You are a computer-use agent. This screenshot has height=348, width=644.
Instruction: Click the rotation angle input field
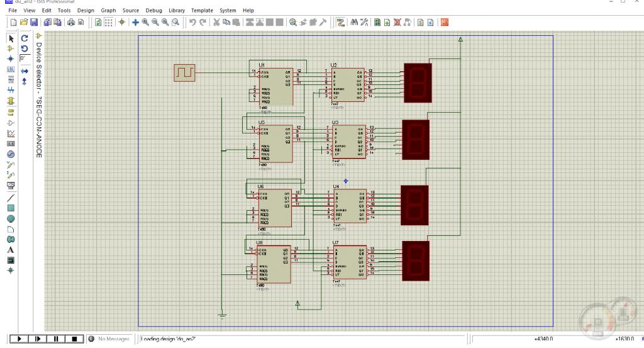[x=25, y=58]
